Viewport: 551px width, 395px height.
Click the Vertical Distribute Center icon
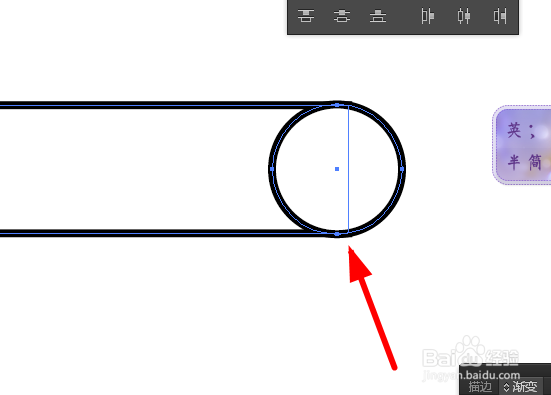coord(342,16)
